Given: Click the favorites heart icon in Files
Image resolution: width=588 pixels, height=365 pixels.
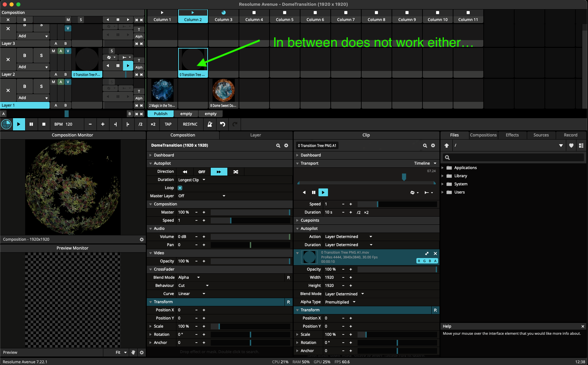Looking at the screenshot, I should (x=571, y=146).
